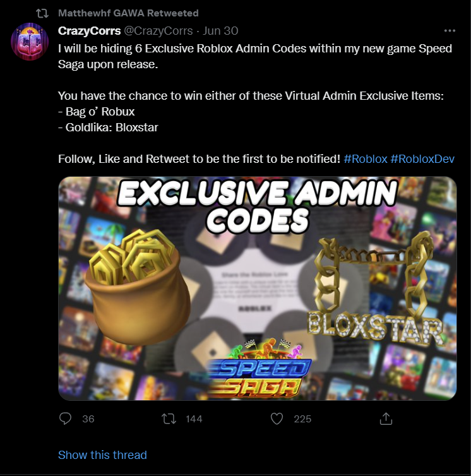The image size is (471, 476).
Task: Click the CrazyCorrs profile avatar
Action: pyautogui.click(x=30, y=42)
